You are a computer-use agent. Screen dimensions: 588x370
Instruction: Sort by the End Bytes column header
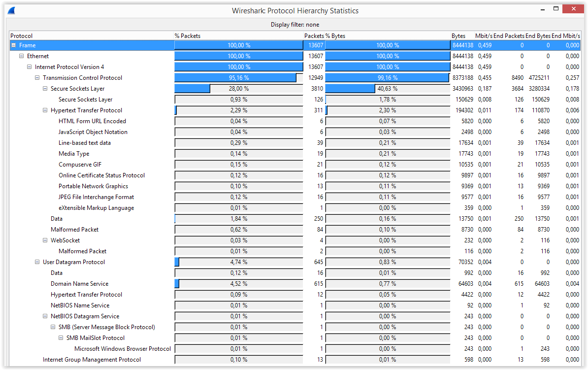(x=538, y=35)
